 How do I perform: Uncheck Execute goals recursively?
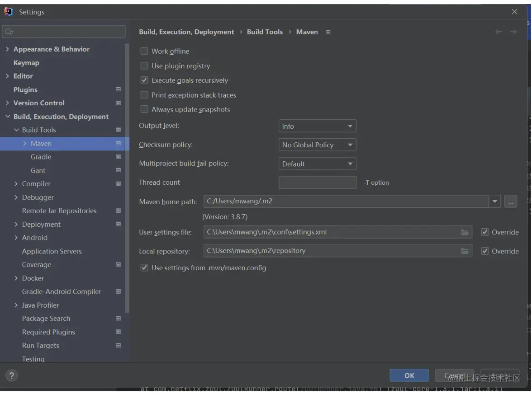[x=144, y=80]
